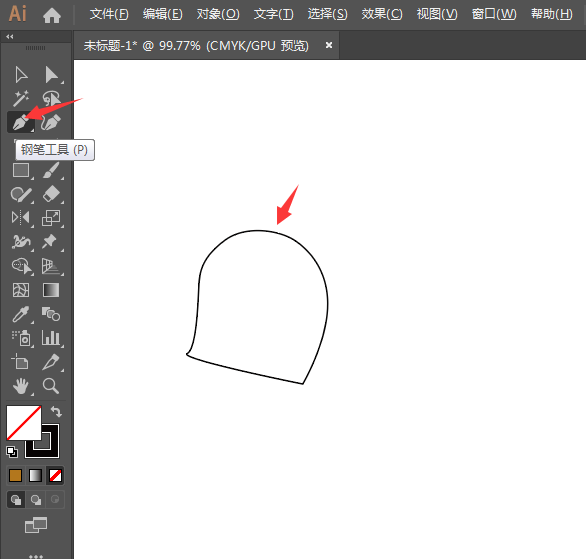Select the Eraser tool
Screen dimensions: 586x559
tap(51, 194)
